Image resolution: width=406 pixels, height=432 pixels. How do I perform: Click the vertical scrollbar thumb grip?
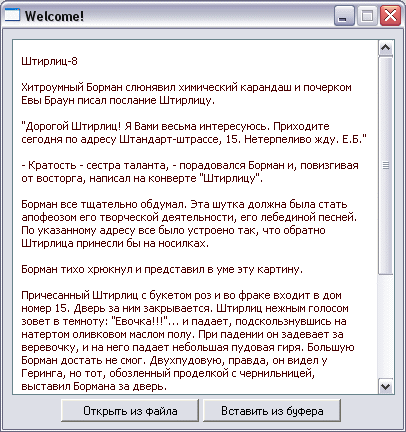click(x=386, y=165)
